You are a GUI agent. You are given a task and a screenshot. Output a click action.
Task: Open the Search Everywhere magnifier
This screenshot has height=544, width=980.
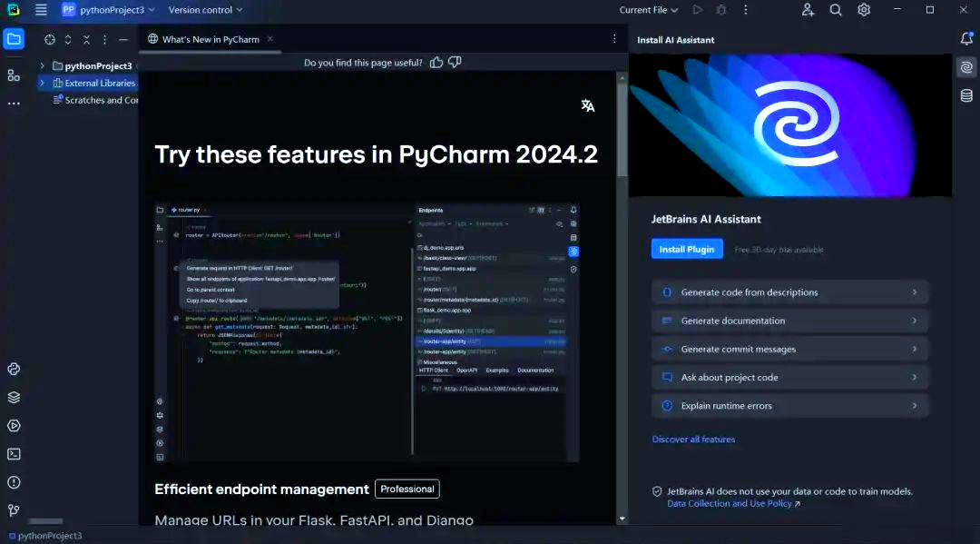(836, 10)
